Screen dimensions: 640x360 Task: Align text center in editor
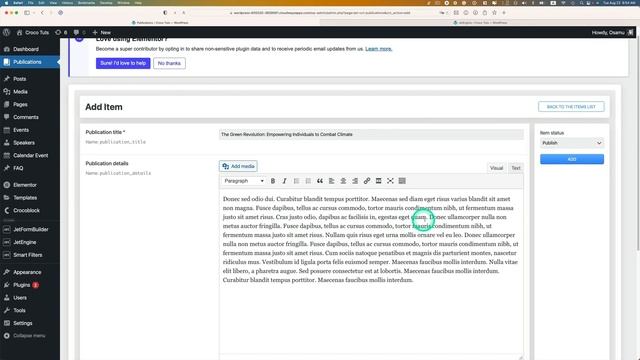(x=343, y=181)
